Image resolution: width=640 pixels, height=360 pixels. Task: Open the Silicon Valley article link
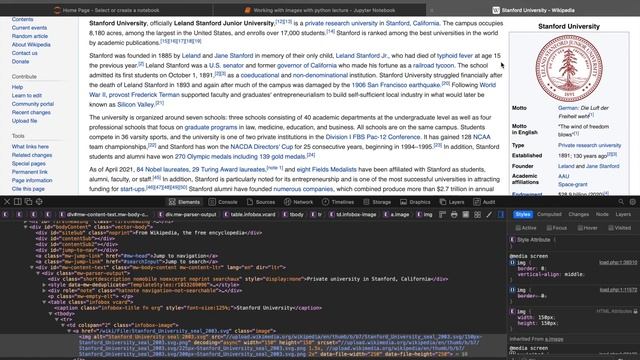[x=136, y=104]
